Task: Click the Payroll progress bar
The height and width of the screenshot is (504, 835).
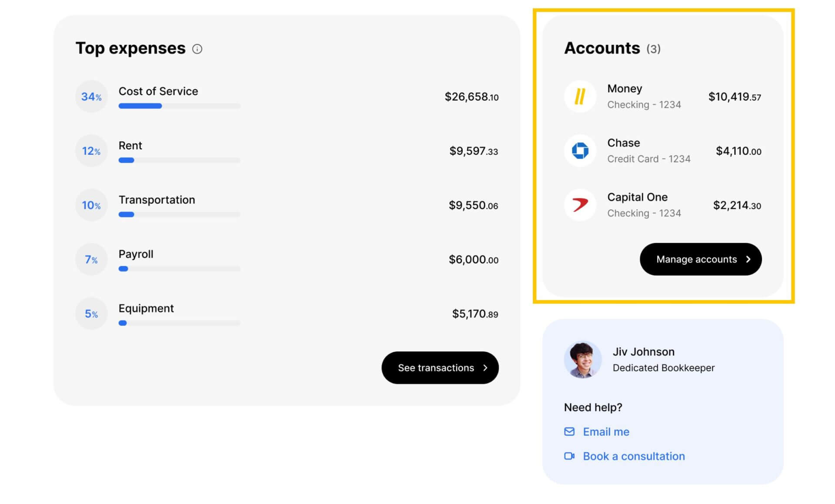Action: [x=179, y=269]
